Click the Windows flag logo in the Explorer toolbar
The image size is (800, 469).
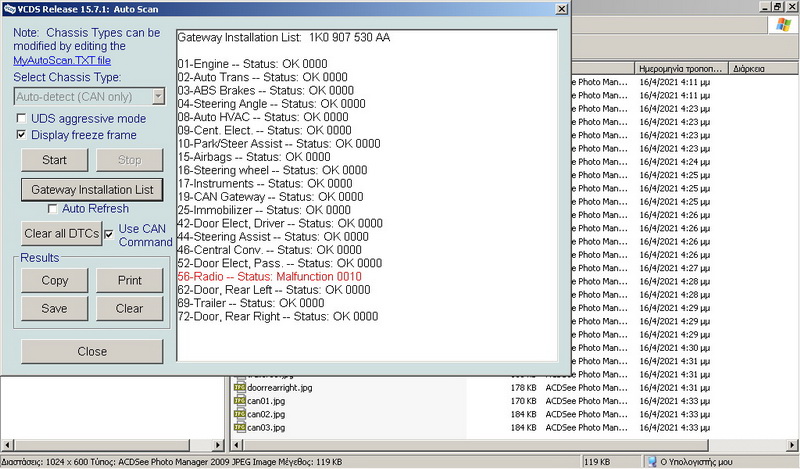click(x=783, y=24)
